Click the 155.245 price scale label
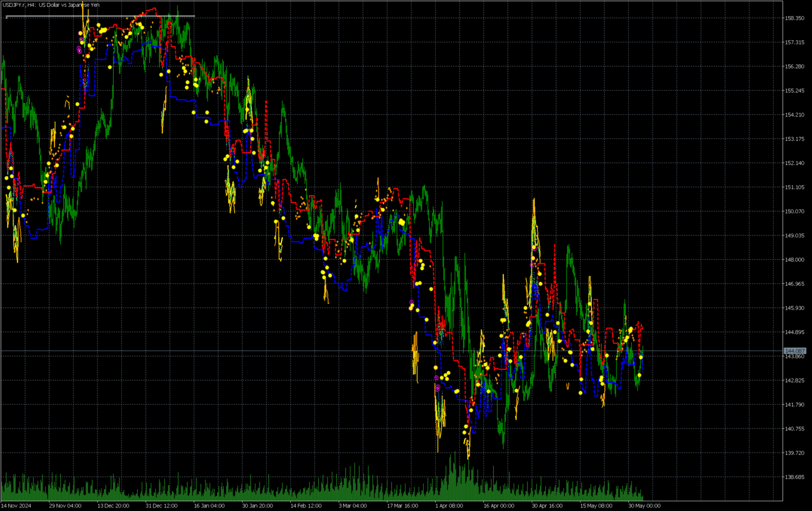 coord(794,91)
